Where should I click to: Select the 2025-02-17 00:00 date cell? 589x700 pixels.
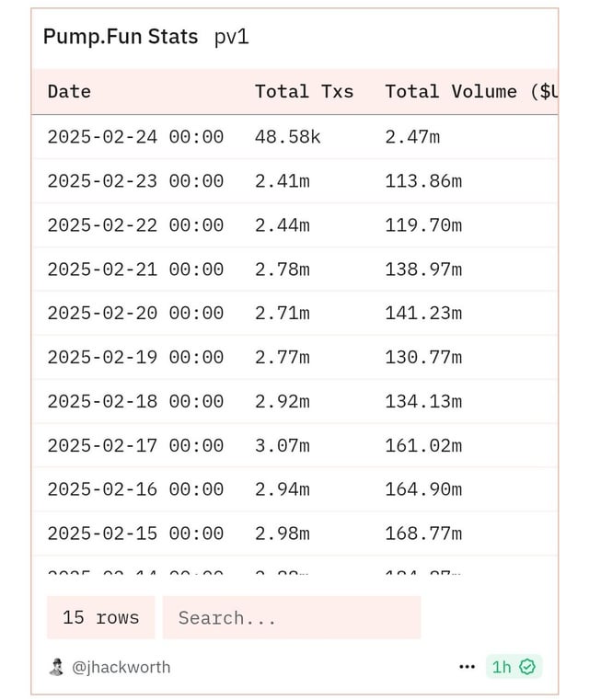[135, 445]
